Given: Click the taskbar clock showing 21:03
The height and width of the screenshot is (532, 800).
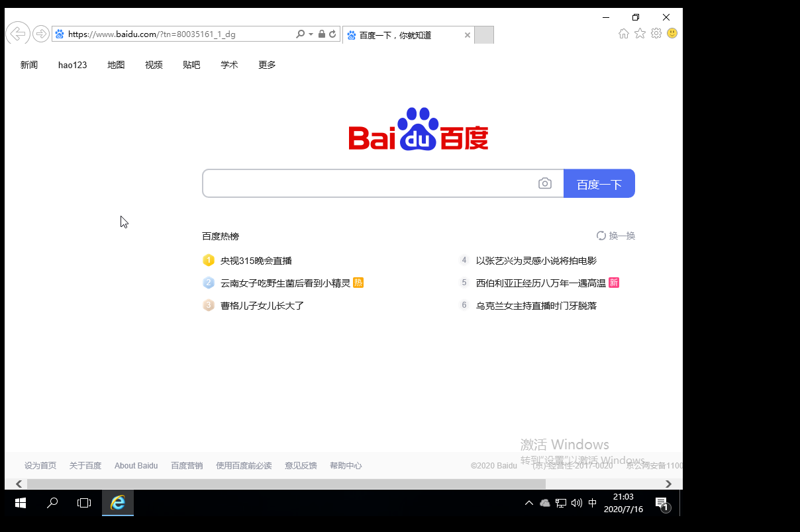Looking at the screenshot, I should click(x=623, y=503).
